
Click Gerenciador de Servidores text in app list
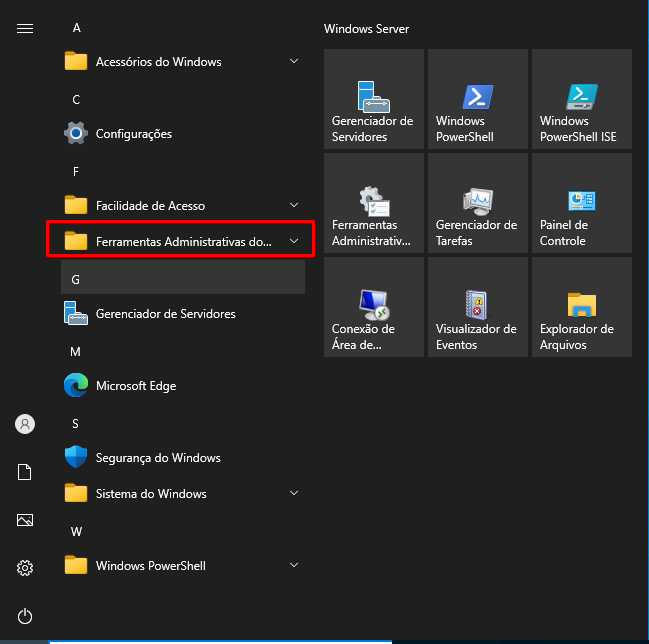166,314
